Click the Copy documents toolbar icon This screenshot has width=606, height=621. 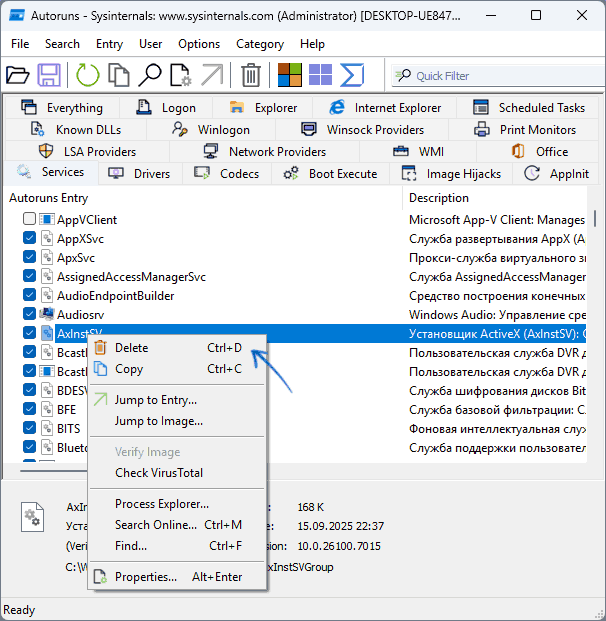point(119,75)
